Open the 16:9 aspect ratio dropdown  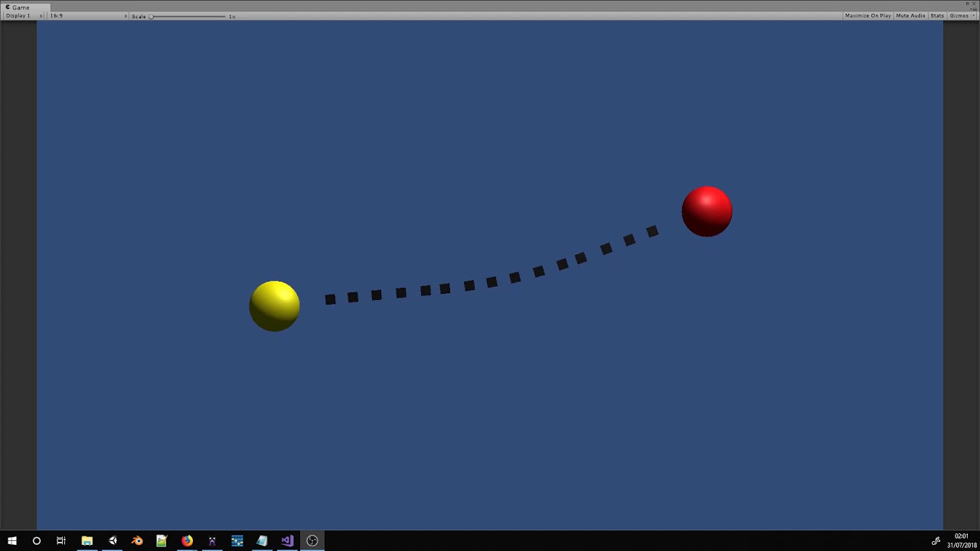pos(88,16)
